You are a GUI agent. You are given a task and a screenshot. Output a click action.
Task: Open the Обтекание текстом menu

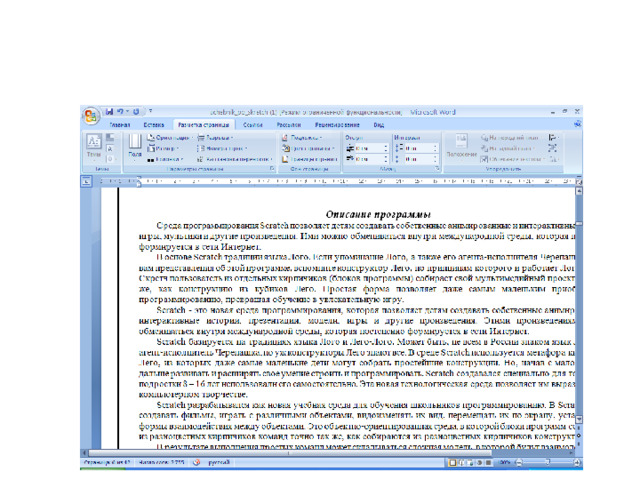513,159
